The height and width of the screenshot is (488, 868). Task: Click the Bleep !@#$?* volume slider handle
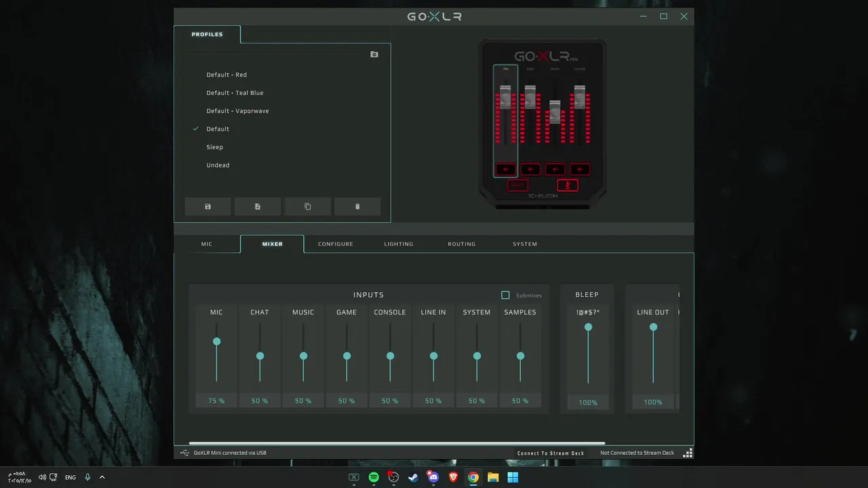pos(588,327)
